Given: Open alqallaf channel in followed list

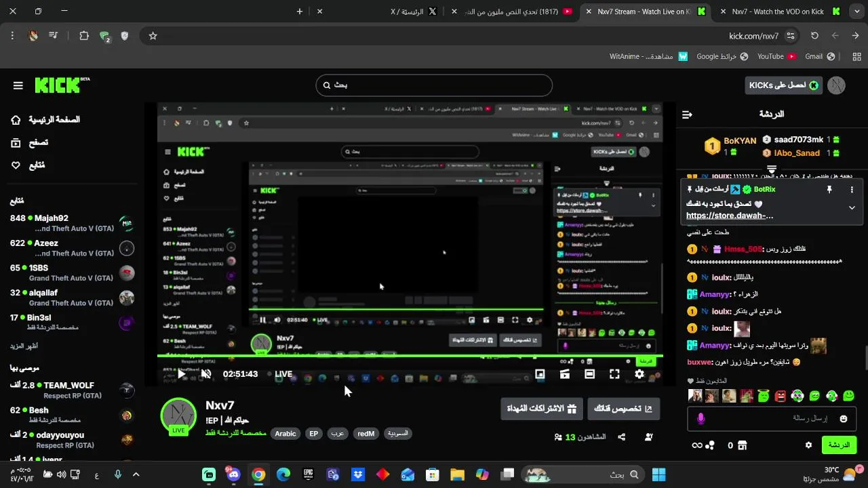Looking at the screenshot, I should pos(72,298).
